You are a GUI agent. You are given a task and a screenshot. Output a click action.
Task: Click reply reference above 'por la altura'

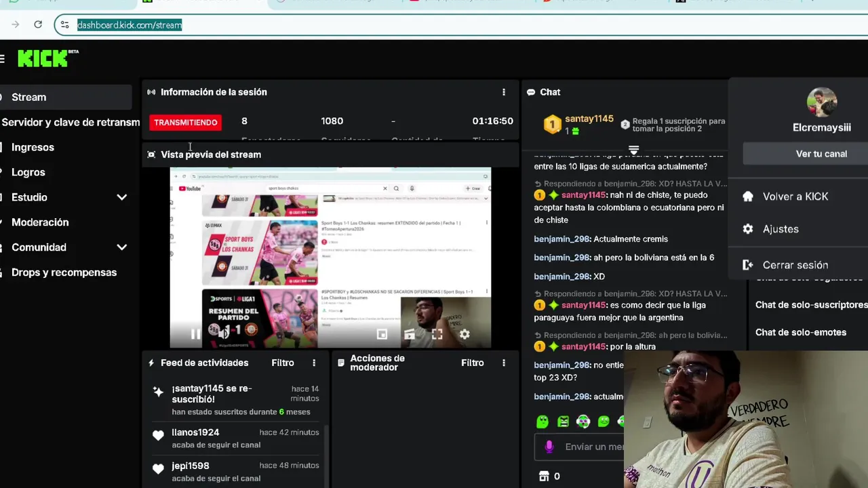631,335
